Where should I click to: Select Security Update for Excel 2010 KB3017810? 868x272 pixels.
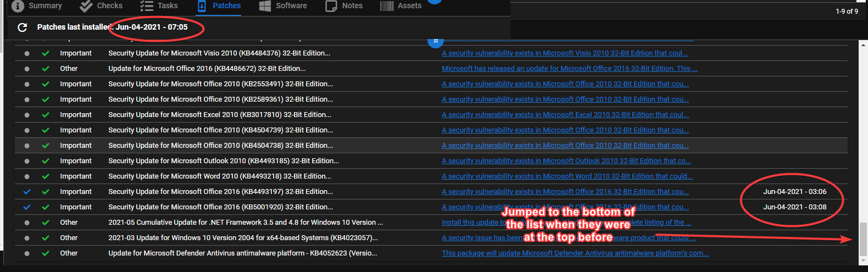pyautogui.click(x=220, y=115)
